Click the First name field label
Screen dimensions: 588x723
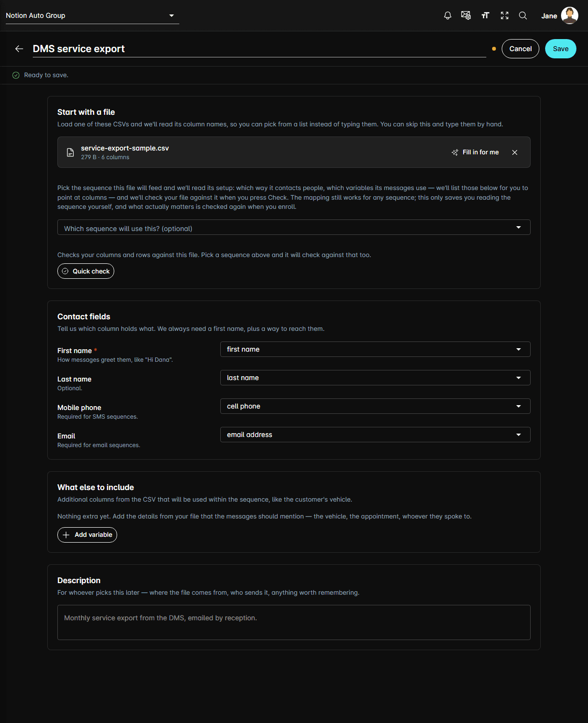[x=75, y=351]
